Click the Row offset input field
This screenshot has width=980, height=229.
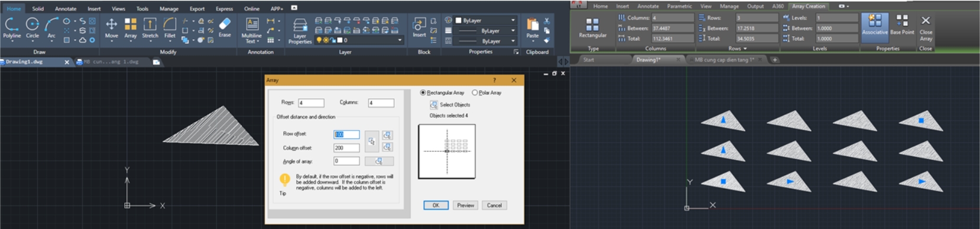[346, 134]
